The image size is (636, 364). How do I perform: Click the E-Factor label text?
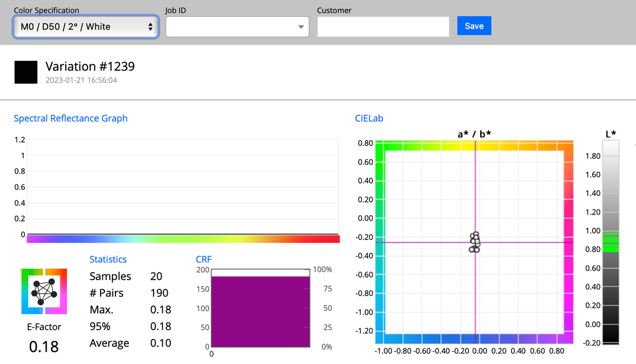[44, 326]
